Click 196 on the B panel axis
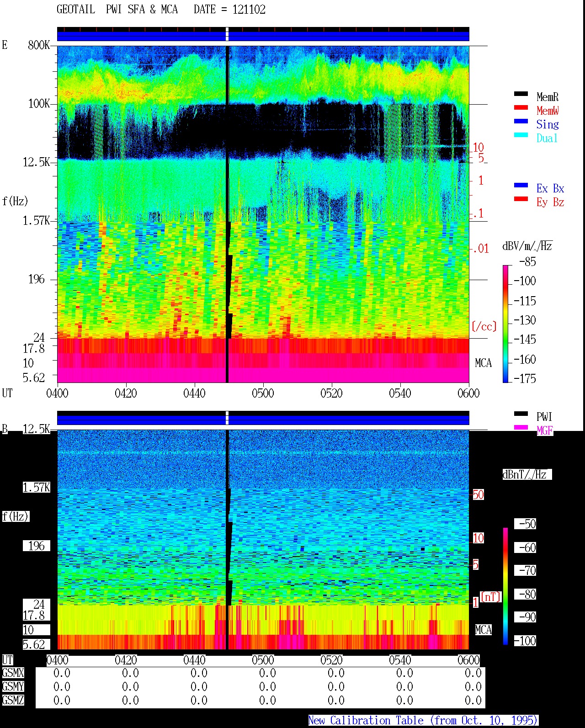 pos(37,546)
